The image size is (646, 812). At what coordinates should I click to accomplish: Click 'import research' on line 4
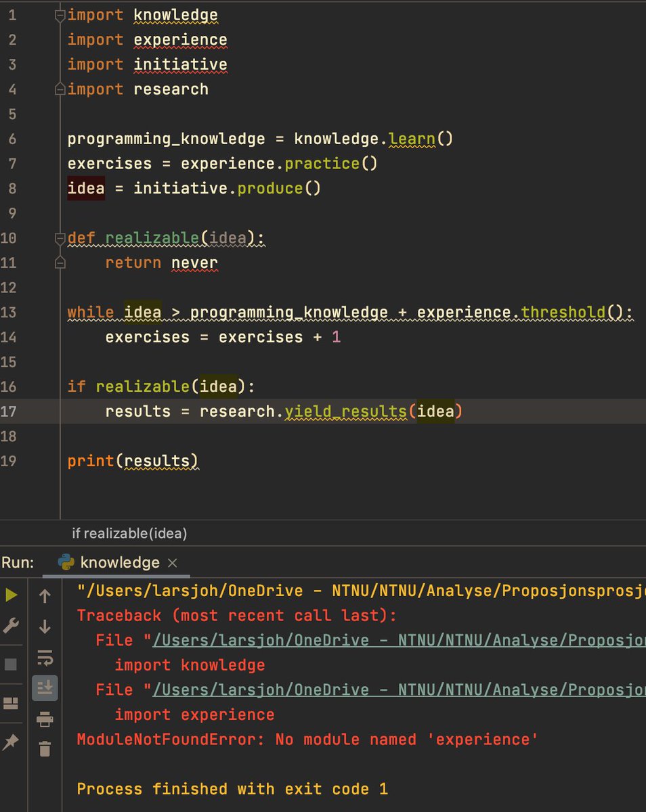138,89
